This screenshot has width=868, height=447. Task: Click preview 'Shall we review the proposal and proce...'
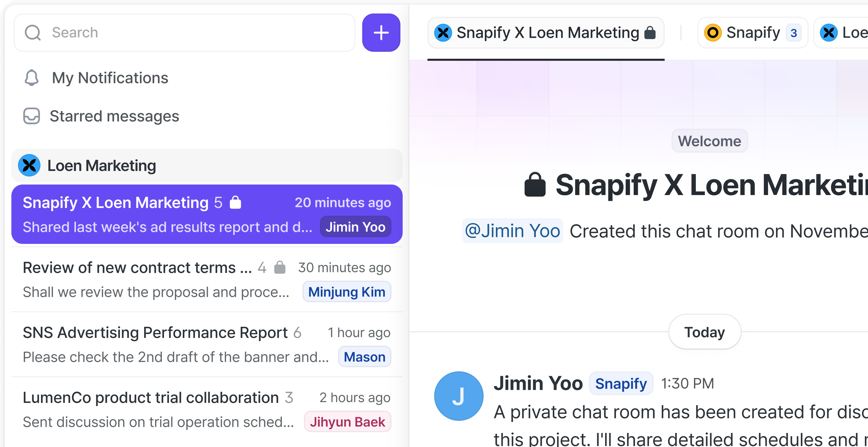[x=156, y=292]
